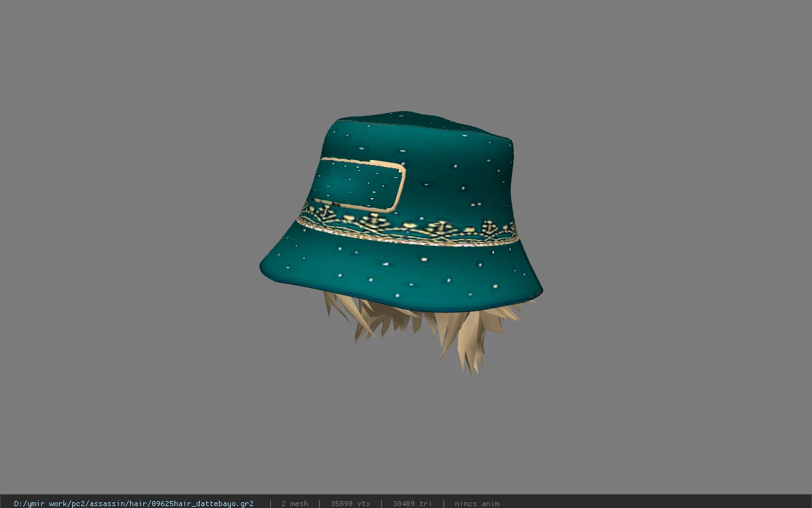Click the file path in the status bar
This screenshot has height=508, width=812.
click(x=134, y=504)
